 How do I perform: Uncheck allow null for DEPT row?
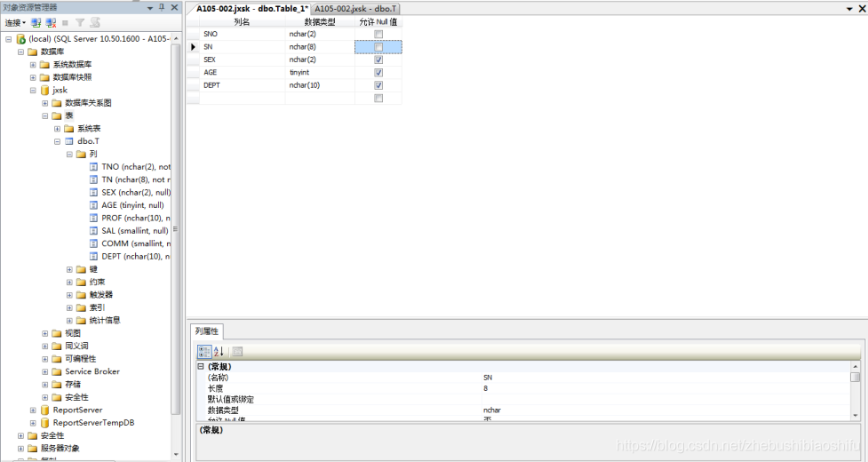(378, 85)
